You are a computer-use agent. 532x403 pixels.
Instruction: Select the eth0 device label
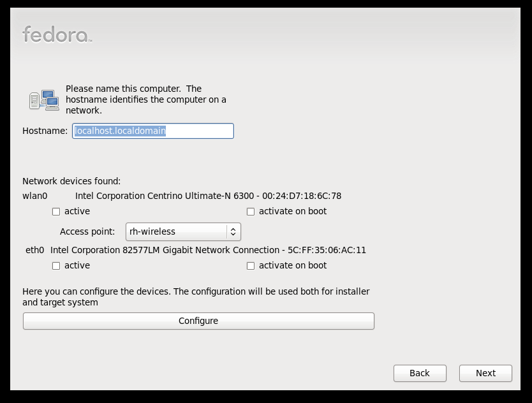pyautogui.click(x=35, y=251)
